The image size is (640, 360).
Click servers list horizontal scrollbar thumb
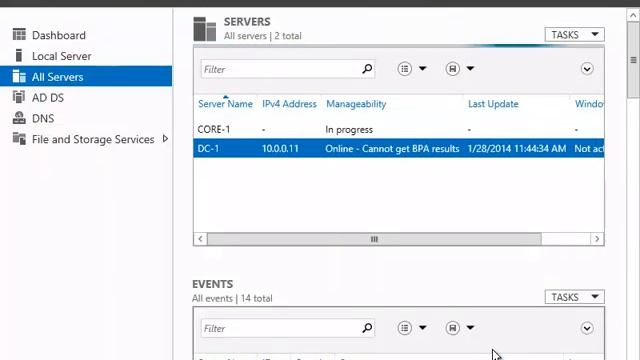pyautogui.click(x=374, y=239)
